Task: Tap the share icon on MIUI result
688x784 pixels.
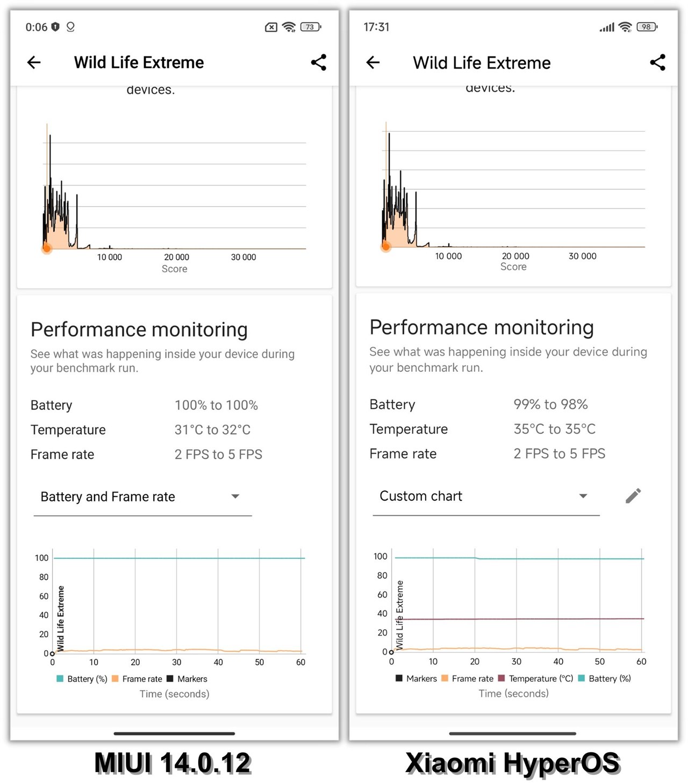Action: (x=319, y=62)
